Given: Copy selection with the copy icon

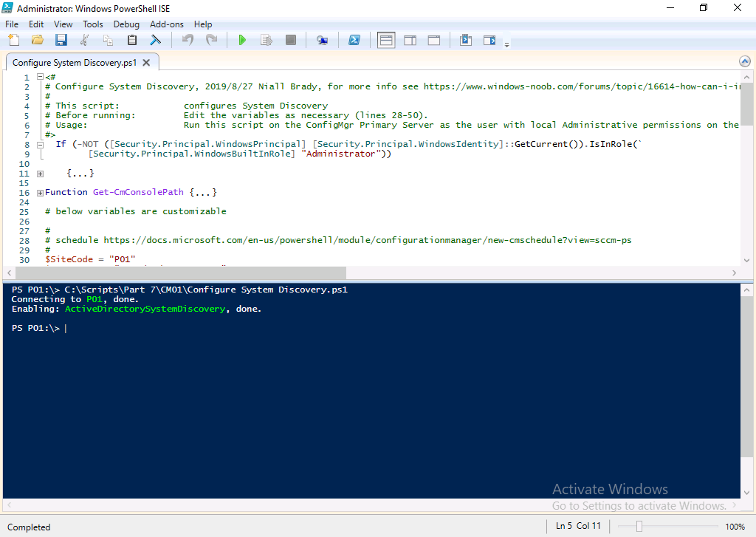Looking at the screenshot, I should point(108,40).
